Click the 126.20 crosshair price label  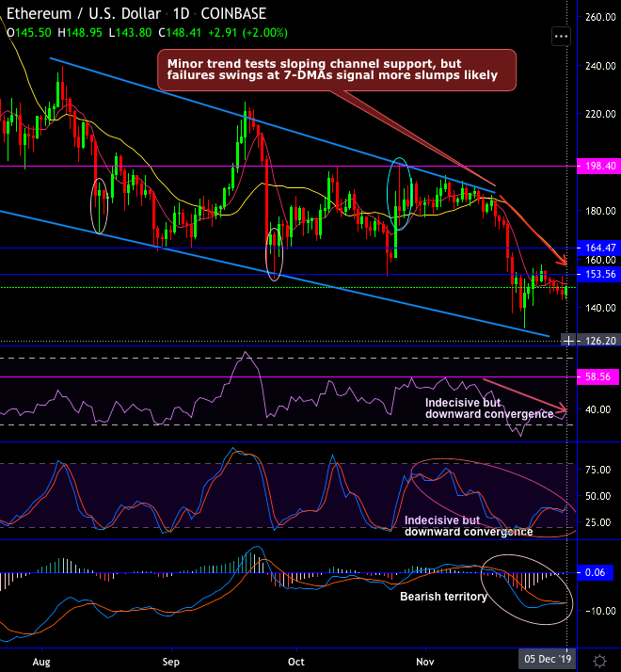point(600,341)
